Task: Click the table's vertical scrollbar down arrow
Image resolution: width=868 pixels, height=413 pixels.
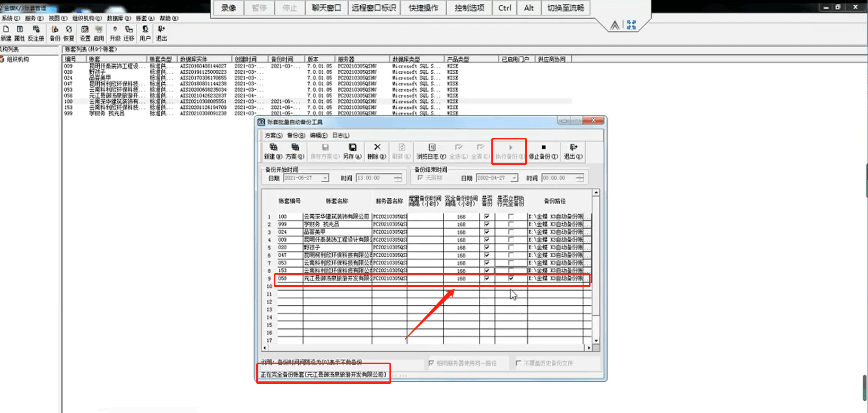Action: (596, 340)
